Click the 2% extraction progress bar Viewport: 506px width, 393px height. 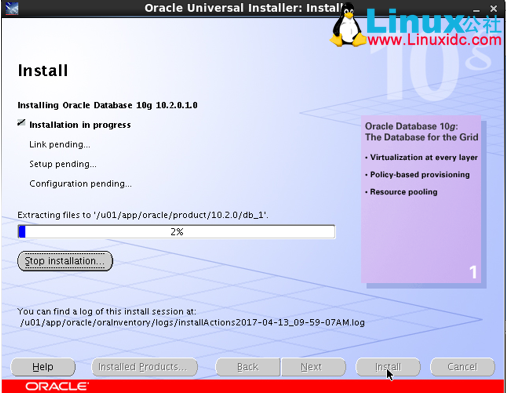click(x=176, y=232)
